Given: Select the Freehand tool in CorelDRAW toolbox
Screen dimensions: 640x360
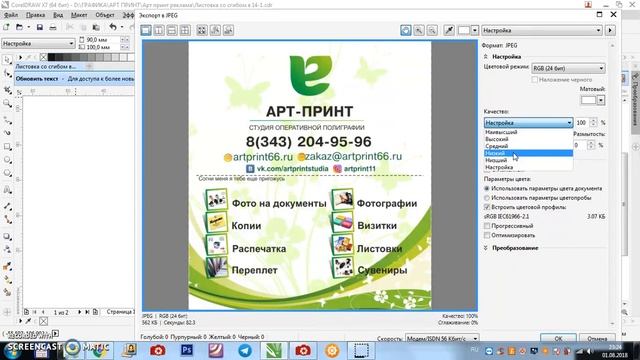Looking at the screenshot, I should 7,119.
